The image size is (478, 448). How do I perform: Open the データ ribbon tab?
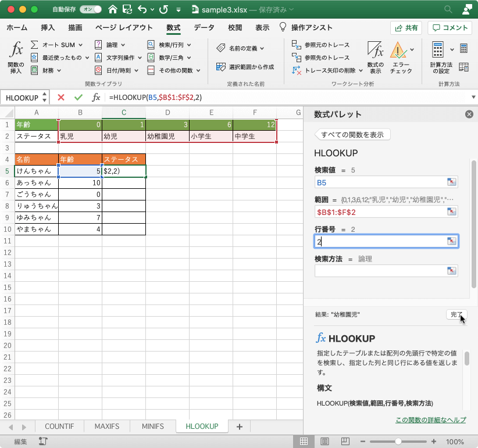point(204,28)
